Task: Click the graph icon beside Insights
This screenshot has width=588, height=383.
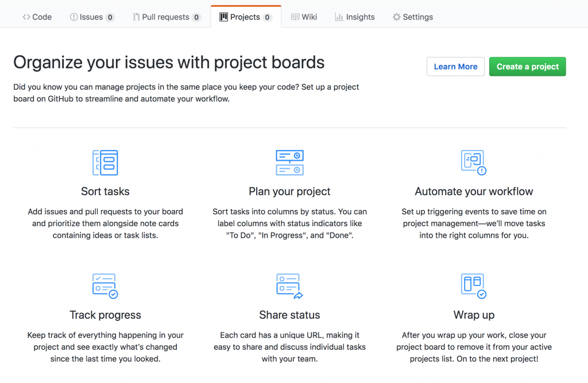Action: coord(339,17)
